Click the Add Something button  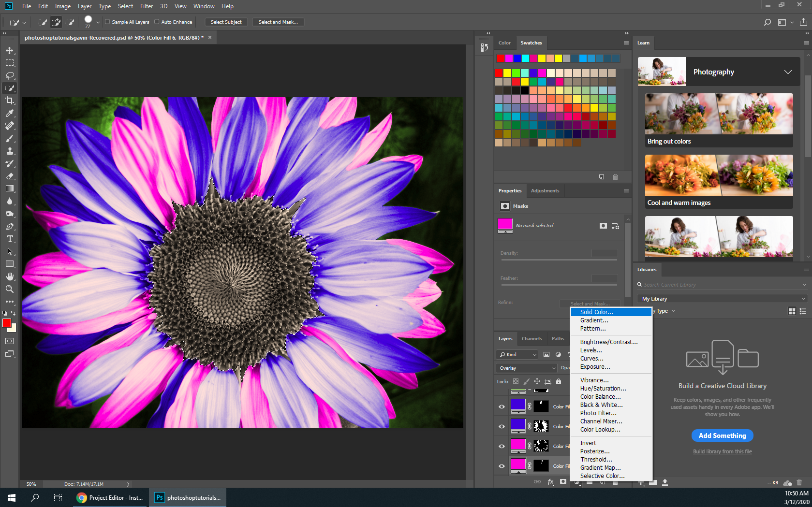[x=722, y=435]
